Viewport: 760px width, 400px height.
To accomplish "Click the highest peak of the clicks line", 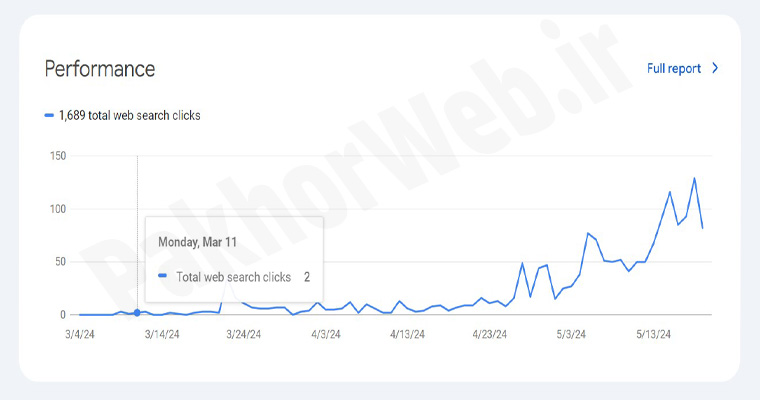I will tap(694, 178).
